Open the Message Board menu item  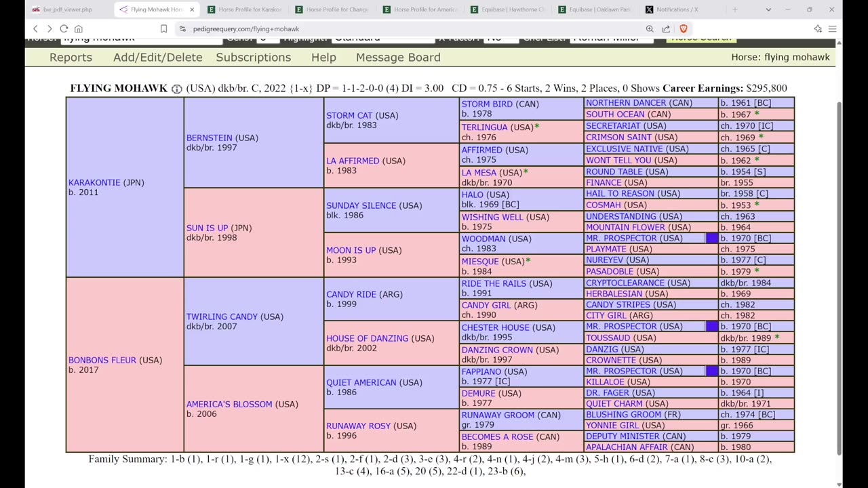398,58
